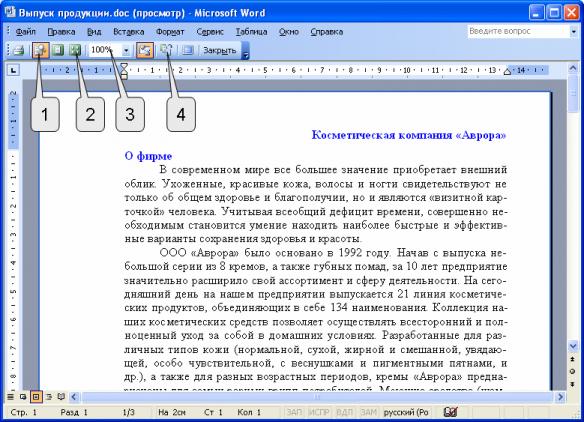
Task: Switch to Web Layout view icon
Action: point(23,397)
